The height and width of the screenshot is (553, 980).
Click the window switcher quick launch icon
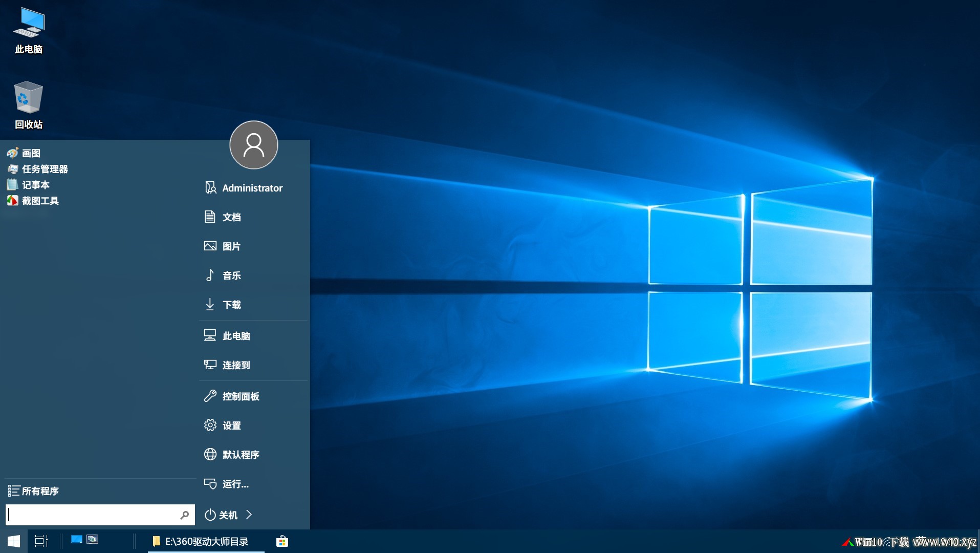coord(93,539)
